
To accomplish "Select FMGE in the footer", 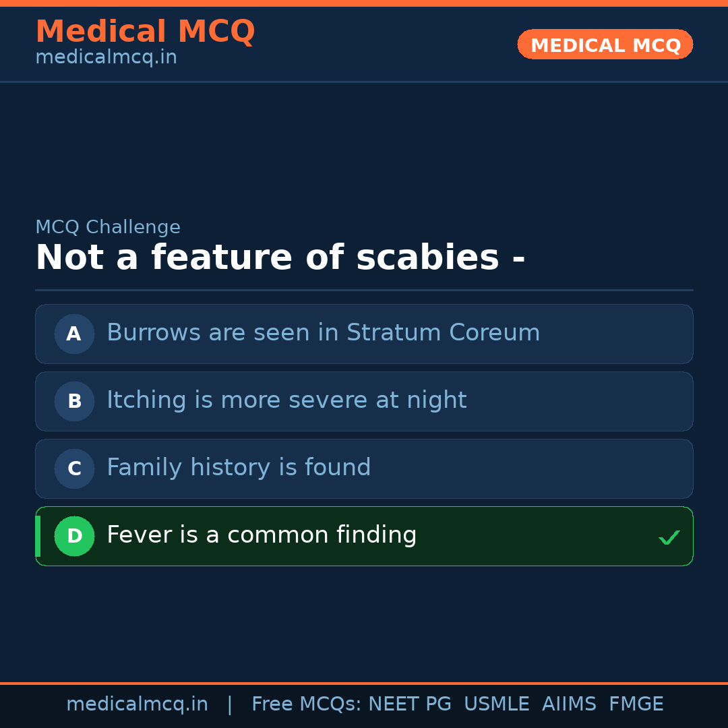I will coord(636,704).
